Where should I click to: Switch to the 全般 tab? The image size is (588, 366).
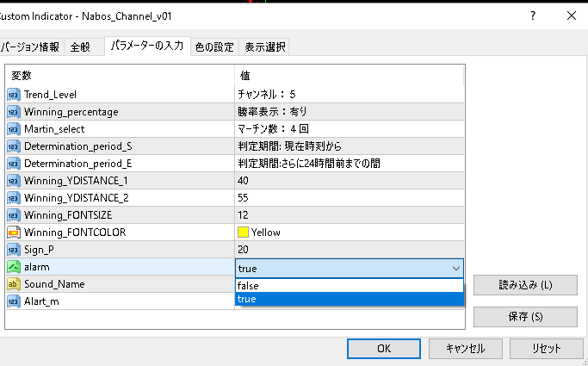click(84, 47)
